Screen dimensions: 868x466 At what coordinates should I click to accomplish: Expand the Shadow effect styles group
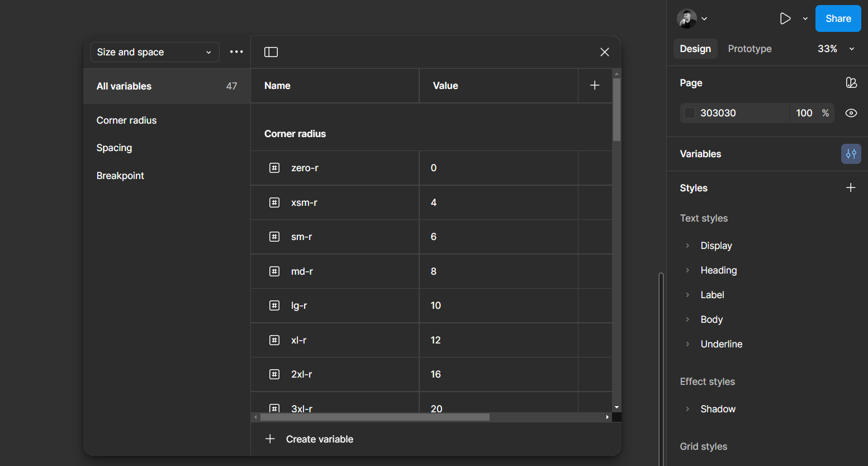click(x=687, y=409)
